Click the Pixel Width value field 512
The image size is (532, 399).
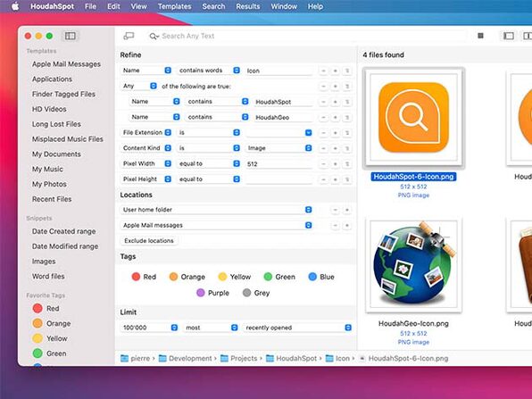click(x=278, y=164)
